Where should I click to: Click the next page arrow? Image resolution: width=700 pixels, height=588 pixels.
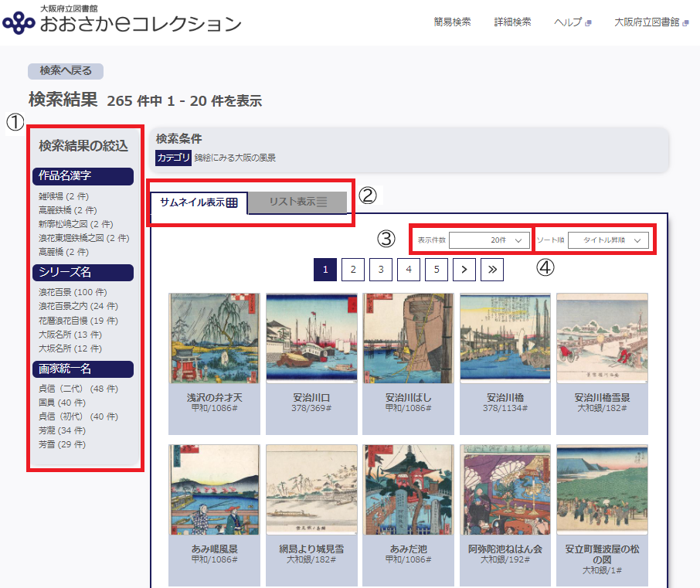[464, 270]
